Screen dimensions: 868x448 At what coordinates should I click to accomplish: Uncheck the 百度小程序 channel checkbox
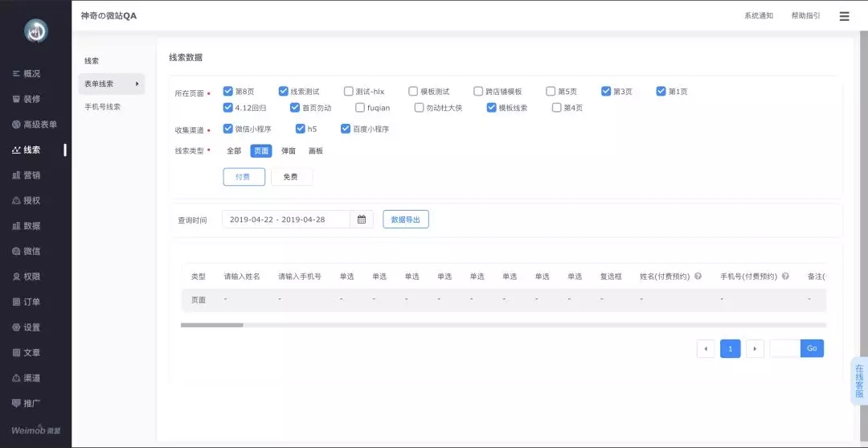pyautogui.click(x=346, y=129)
